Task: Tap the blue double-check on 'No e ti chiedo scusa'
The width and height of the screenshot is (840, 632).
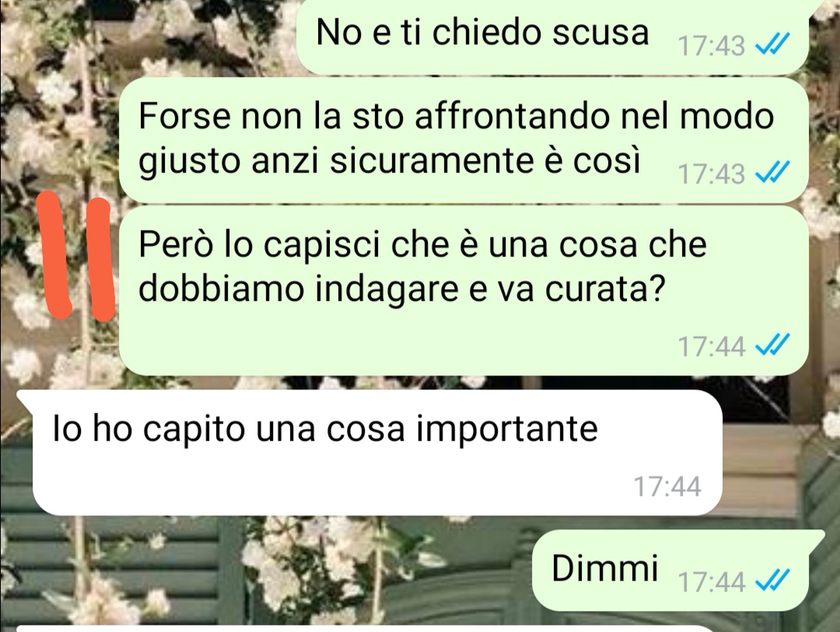Action: tap(772, 46)
